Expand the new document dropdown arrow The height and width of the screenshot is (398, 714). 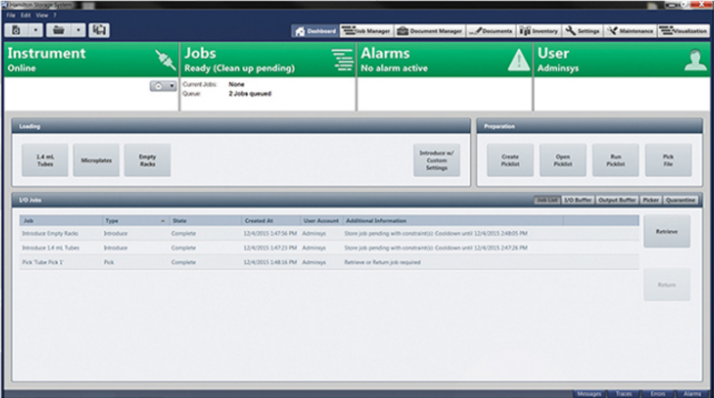point(36,30)
